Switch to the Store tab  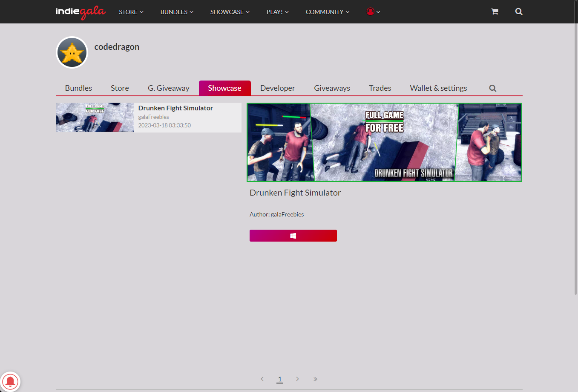pyautogui.click(x=120, y=88)
